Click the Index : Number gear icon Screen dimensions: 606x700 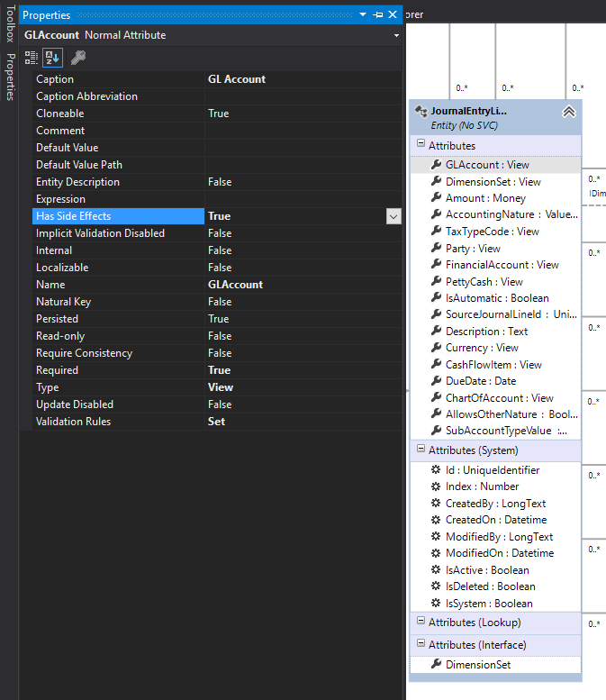[x=436, y=486]
